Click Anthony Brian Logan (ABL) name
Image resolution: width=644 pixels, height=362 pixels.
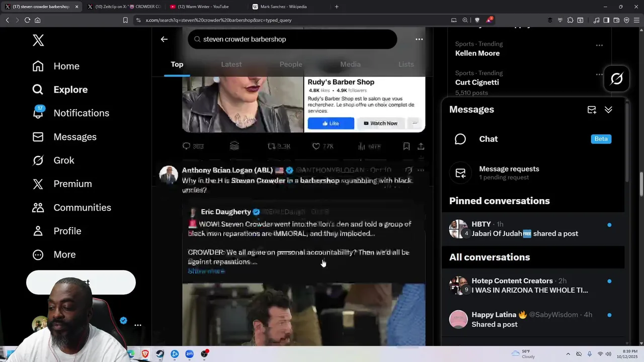coord(227,170)
